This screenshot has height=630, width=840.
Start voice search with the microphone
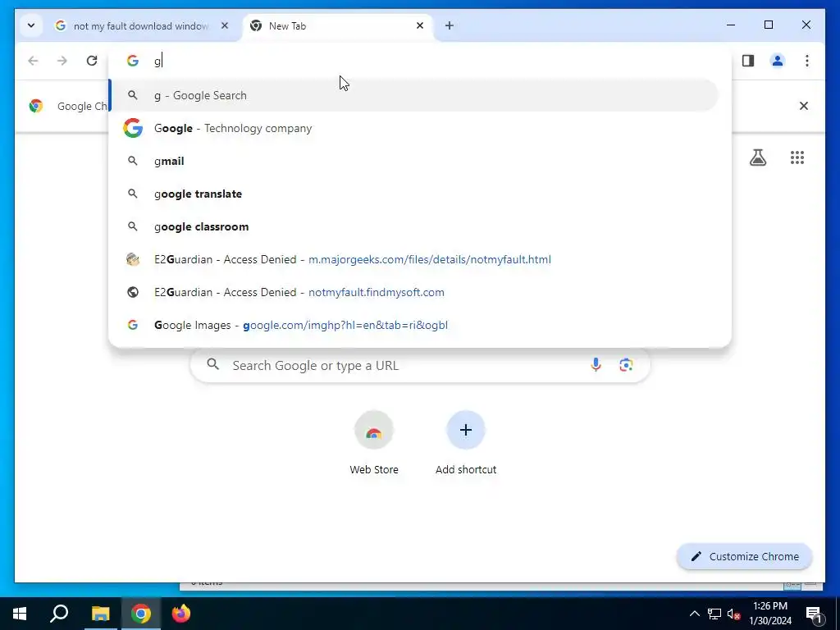tap(596, 365)
